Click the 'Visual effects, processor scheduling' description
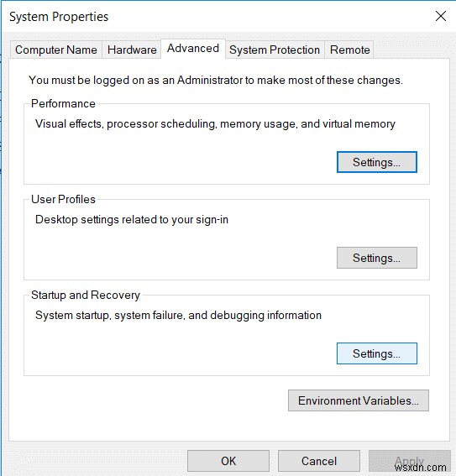 (215, 124)
